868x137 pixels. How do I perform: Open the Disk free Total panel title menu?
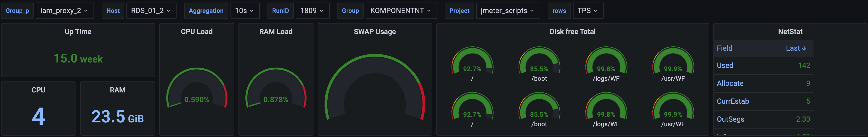point(572,31)
